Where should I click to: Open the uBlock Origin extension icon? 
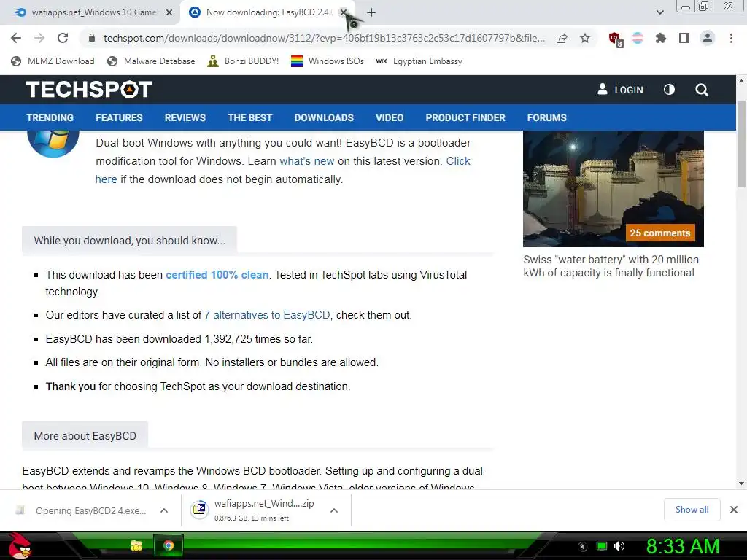[x=616, y=39]
